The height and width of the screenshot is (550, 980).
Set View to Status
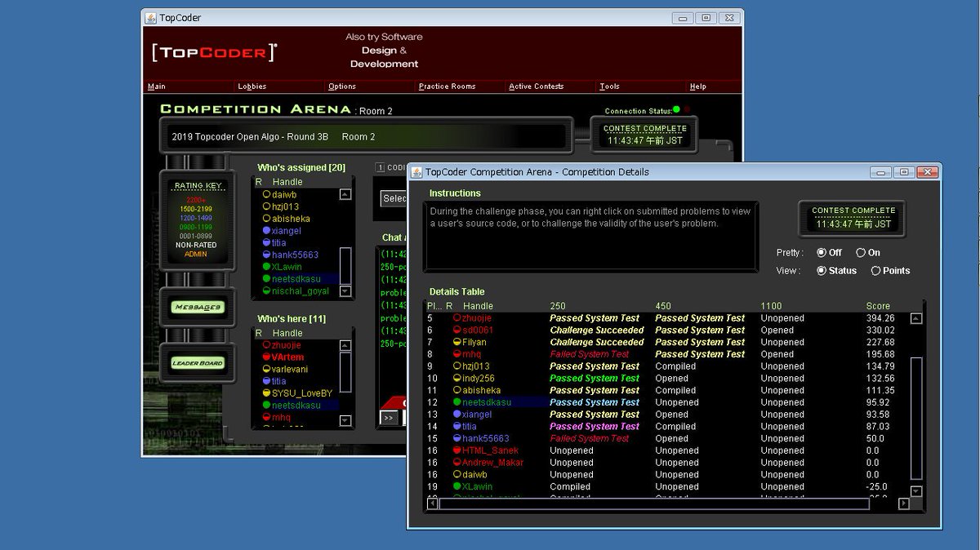coord(821,271)
